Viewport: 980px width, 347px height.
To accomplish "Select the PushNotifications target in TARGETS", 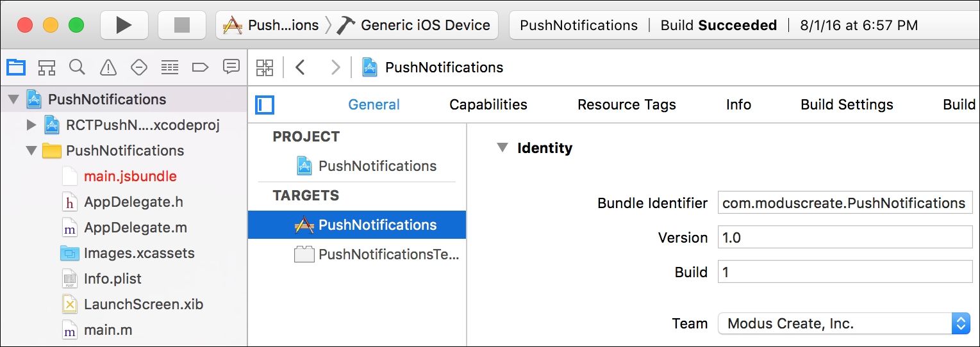I will click(357, 225).
